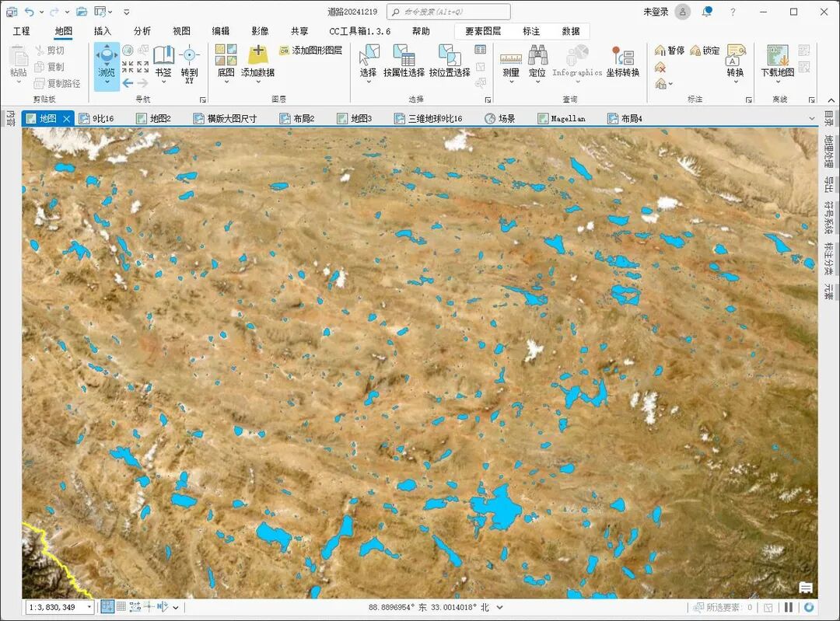Open the 内容 (Contents) side pane tab
The image size is (840, 621).
[11, 118]
